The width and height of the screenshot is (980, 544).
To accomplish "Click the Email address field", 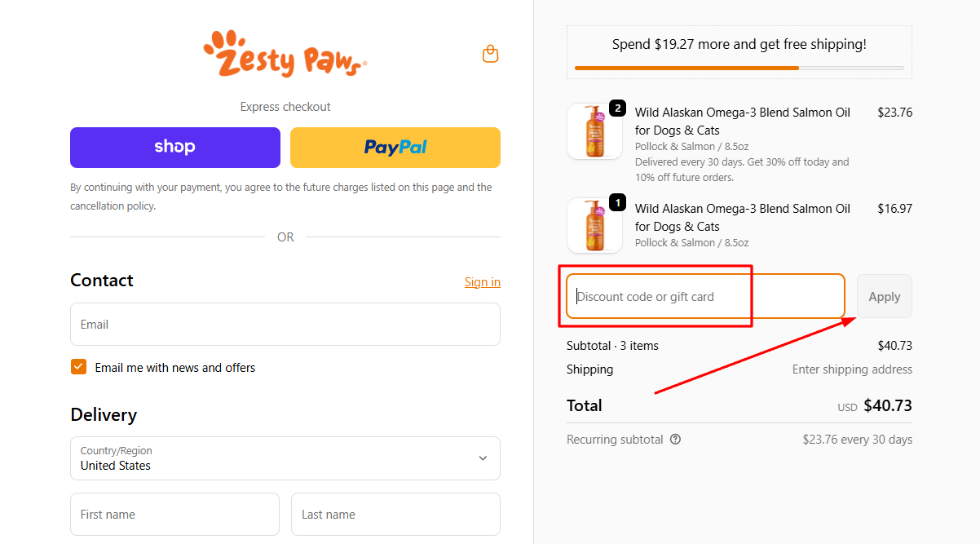I will click(x=285, y=324).
